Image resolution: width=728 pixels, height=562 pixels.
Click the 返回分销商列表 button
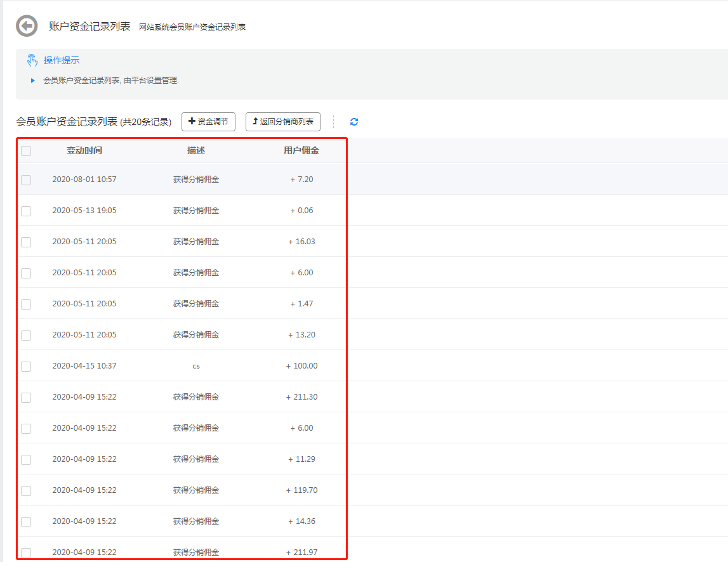[x=283, y=121]
